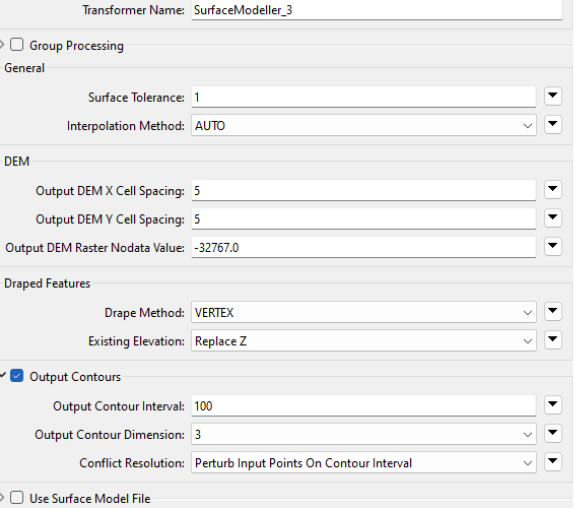Open Existing Elevation parameter options arrow
The image size is (575, 508).
[553, 340]
